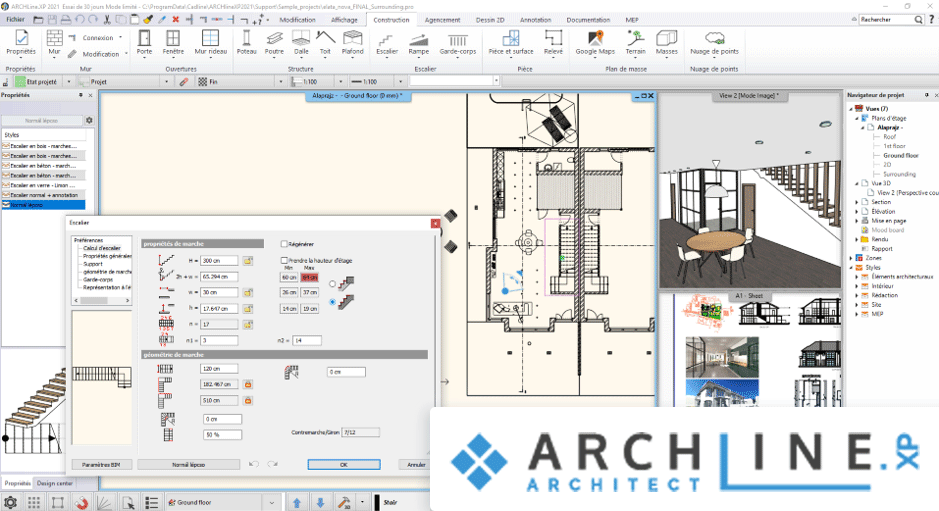Click the red X delete icon in quick toolbar
This screenshot has height=511, width=939.
tap(175, 20)
